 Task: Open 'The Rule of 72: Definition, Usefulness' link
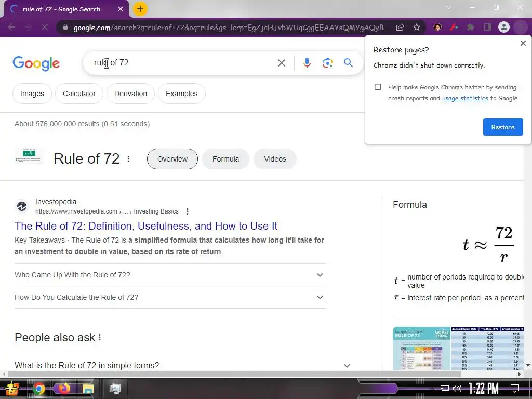pos(146,226)
